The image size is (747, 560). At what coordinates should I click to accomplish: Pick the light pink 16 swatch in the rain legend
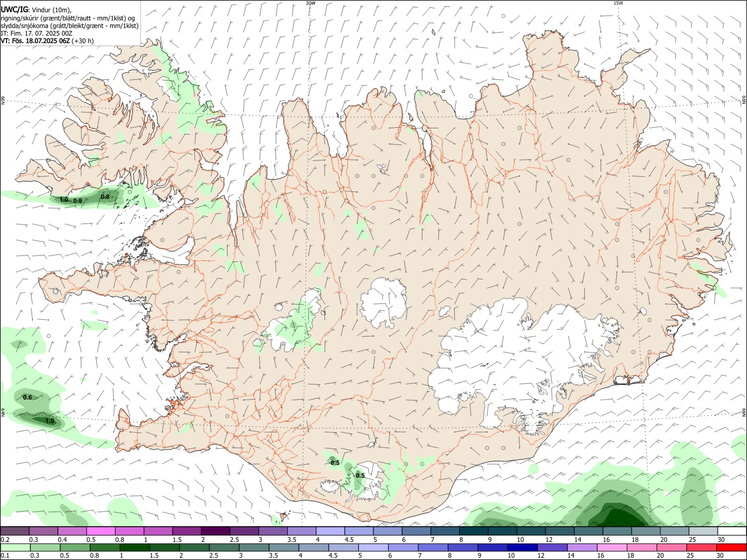612,547
